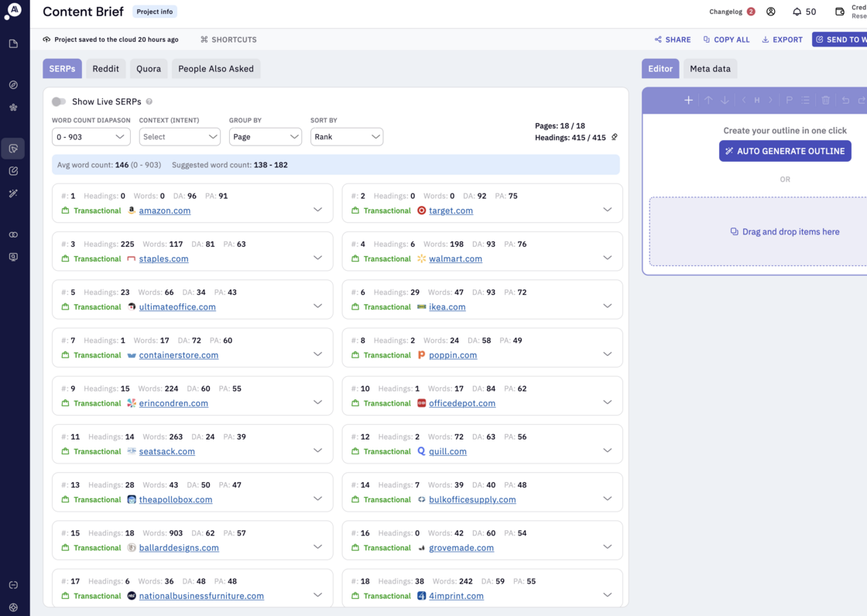This screenshot has width=867, height=616.
Task: Open the monitor icon in left sidebar
Action: pyautogui.click(x=13, y=257)
